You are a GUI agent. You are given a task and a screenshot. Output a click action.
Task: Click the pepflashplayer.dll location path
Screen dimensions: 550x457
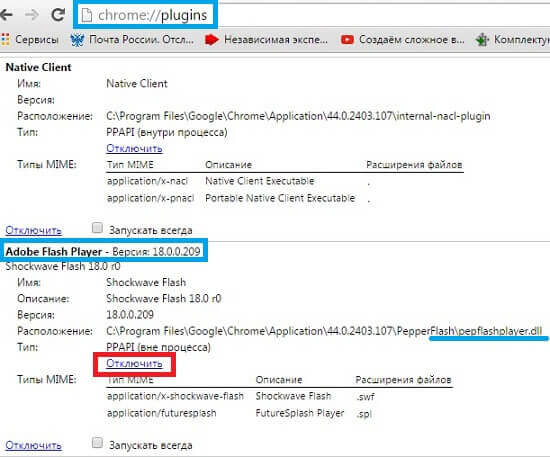pos(324,331)
